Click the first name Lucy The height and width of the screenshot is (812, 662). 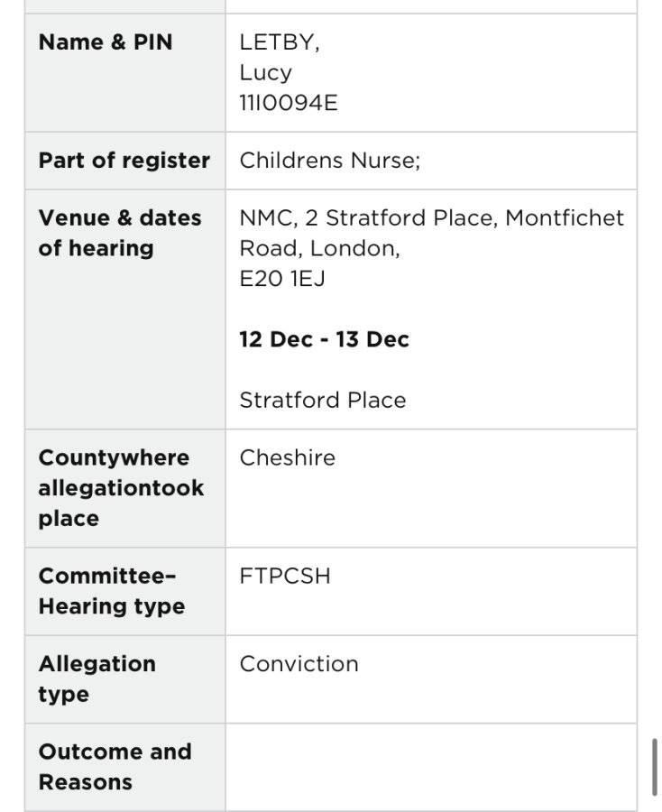(265, 73)
